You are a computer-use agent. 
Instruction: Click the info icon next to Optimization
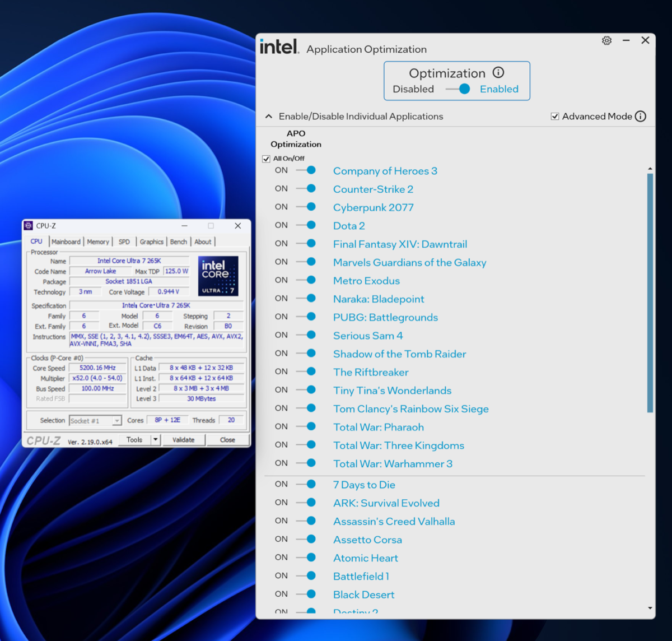[x=498, y=72]
